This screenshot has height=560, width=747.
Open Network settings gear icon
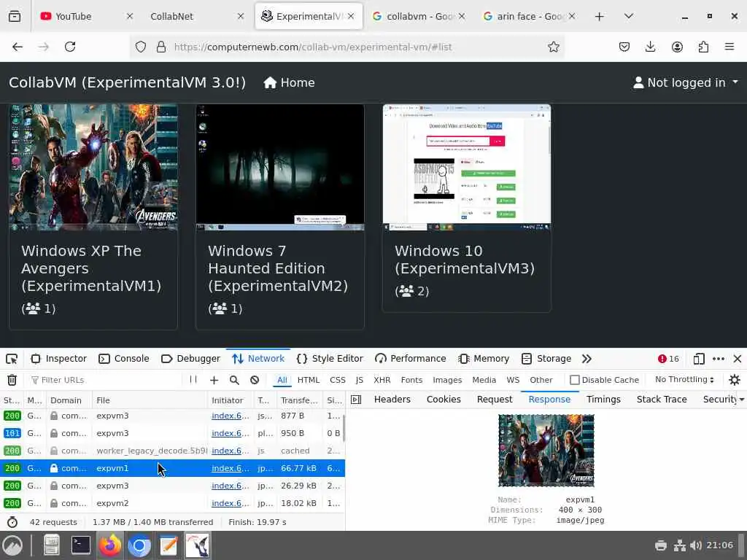point(735,379)
